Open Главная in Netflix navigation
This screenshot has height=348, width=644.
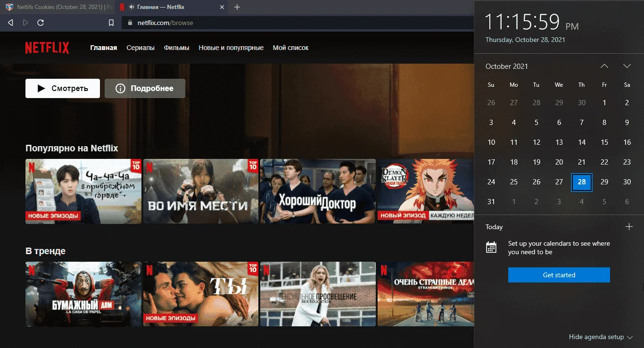[x=104, y=48]
